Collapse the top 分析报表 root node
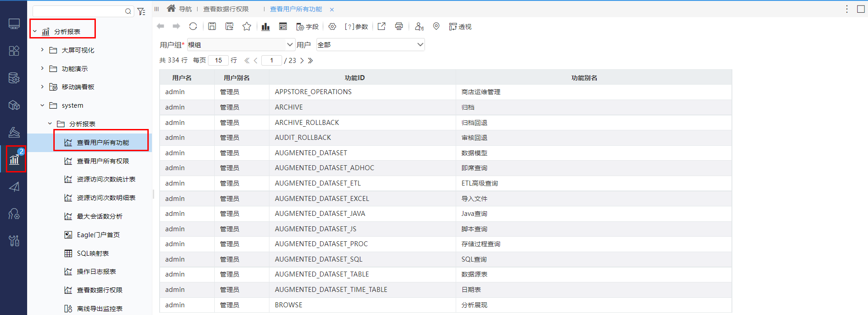This screenshot has width=868, height=315. click(x=35, y=31)
